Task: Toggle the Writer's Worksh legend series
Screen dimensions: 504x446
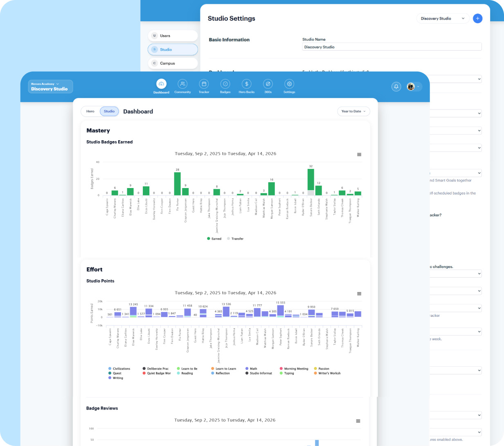Action: pyautogui.click(x=327, y=373)
